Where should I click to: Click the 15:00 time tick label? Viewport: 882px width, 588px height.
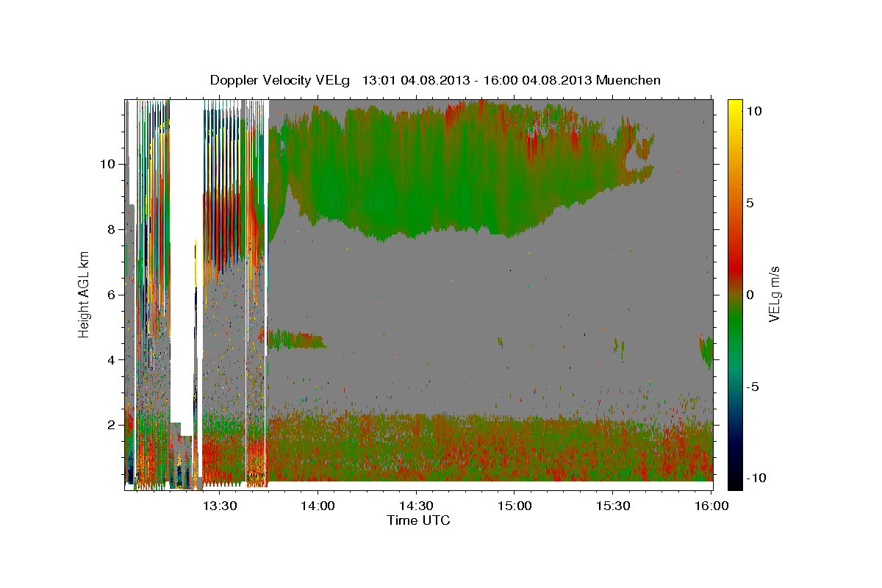point(514,506)
